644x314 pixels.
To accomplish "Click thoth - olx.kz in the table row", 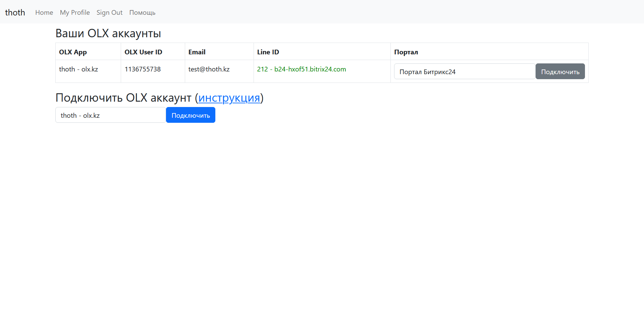I will [x=78, y=69].
